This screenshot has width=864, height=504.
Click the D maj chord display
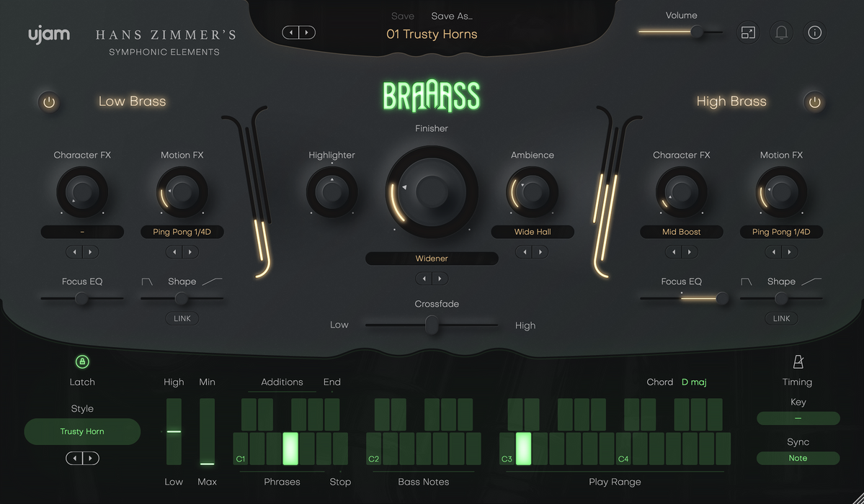point(694,382)
